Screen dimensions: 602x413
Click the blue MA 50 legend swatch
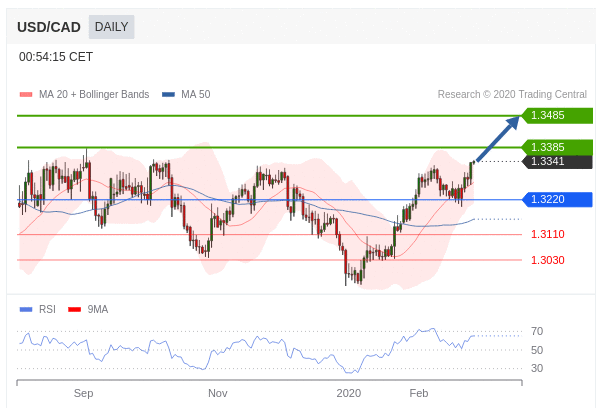point(169,94)
